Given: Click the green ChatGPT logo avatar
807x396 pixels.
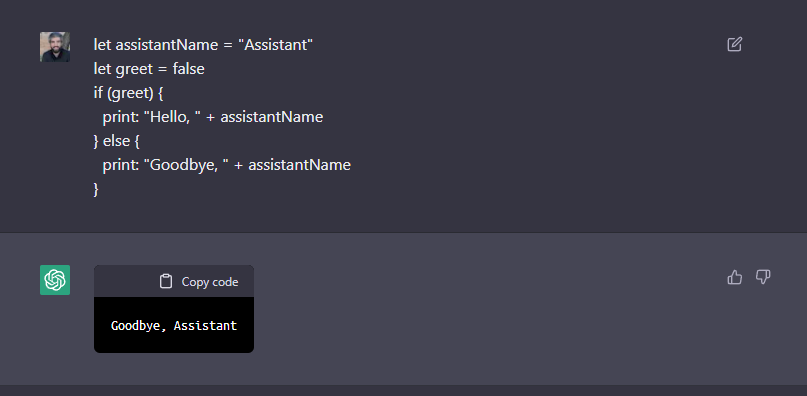Looking at the screenshot, I should point(55,280).
